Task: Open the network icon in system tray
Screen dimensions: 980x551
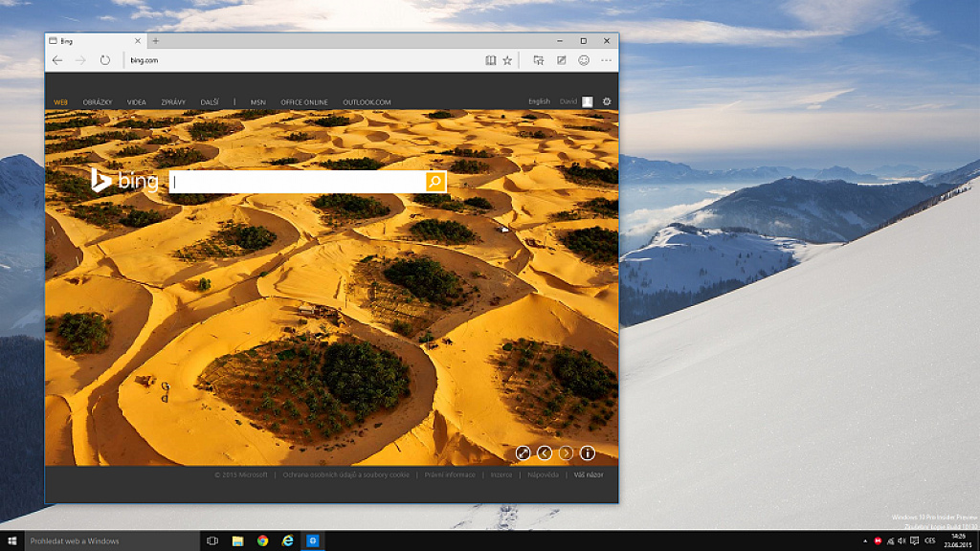Action: pos(890,541)
